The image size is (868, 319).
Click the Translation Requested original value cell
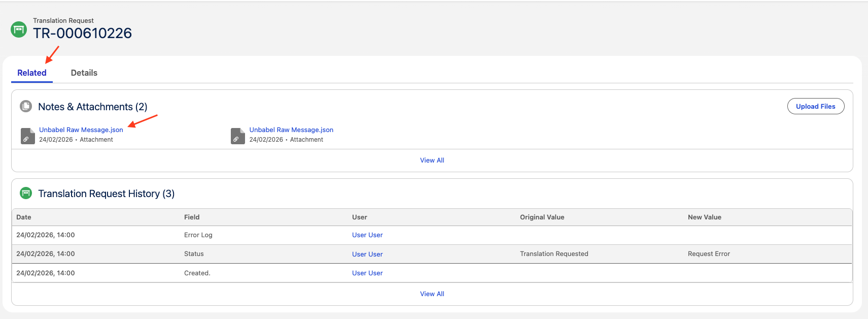point(554,253)
